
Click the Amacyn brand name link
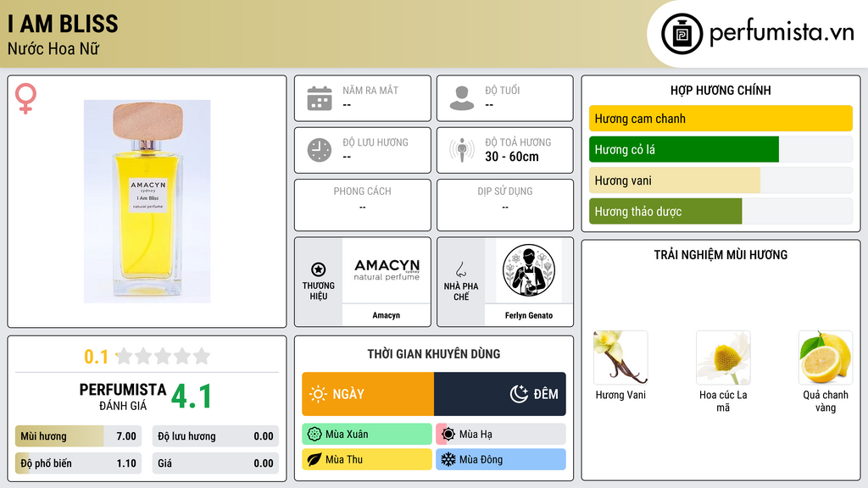pos(386,315)
